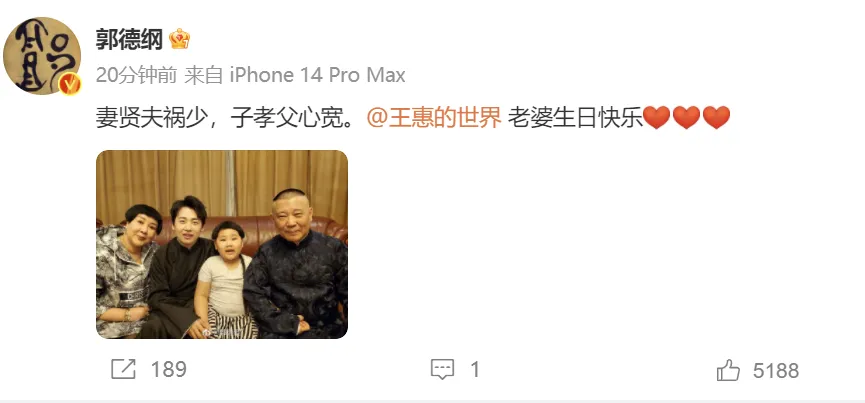
Task: Open the 郭德纲 profile avatar
Action: [x=42, y=56]
